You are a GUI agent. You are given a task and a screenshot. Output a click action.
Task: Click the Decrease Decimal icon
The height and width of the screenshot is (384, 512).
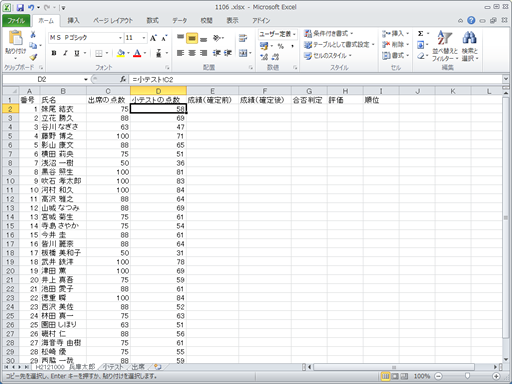[x=275, y=57]
